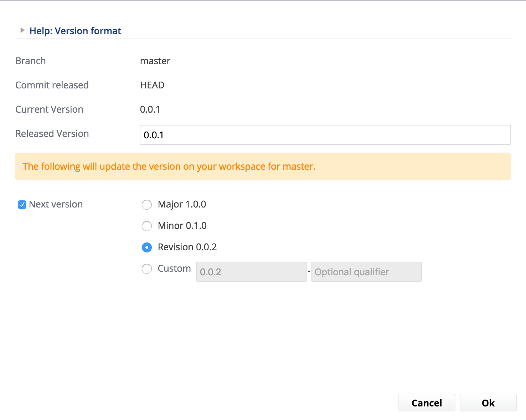The height and width of the screenshot is (420, 526).
Task: Click the Current Version value 0.0.1
Action: pos(150,109)
